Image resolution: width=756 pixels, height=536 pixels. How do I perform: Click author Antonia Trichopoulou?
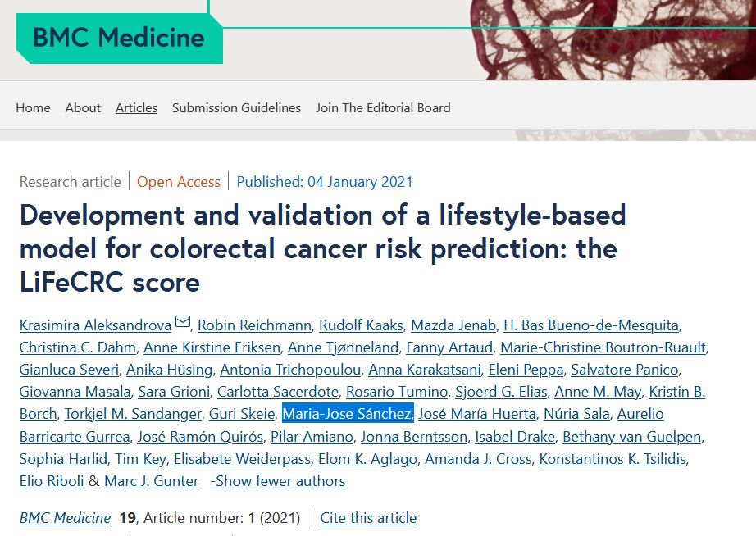tap(290, 370)
